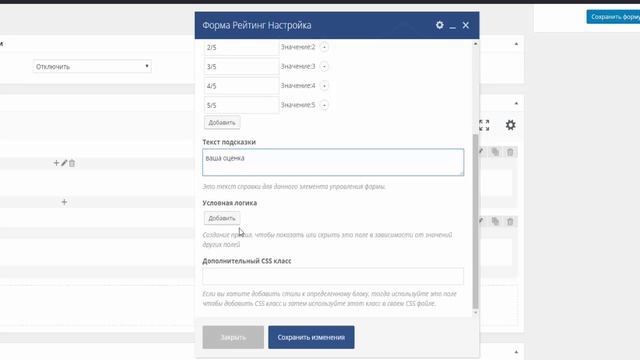
Task: Click hint text below Текст подсказки field
Action: click(294, 187)
